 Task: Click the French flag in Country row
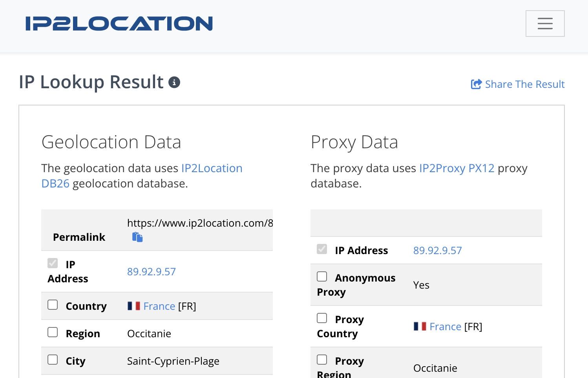[x=134, y=306]
